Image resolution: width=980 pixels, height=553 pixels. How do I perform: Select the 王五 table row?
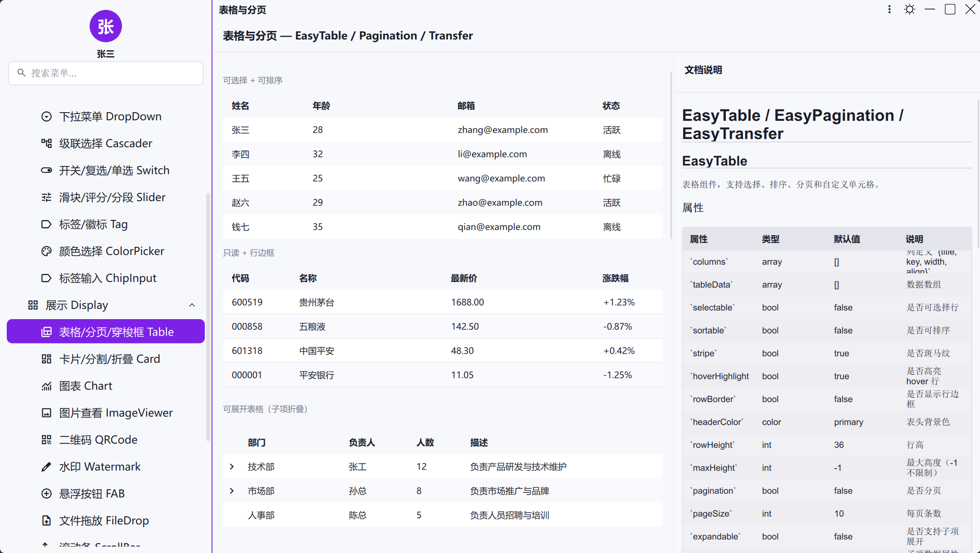[x=442, y=179]
